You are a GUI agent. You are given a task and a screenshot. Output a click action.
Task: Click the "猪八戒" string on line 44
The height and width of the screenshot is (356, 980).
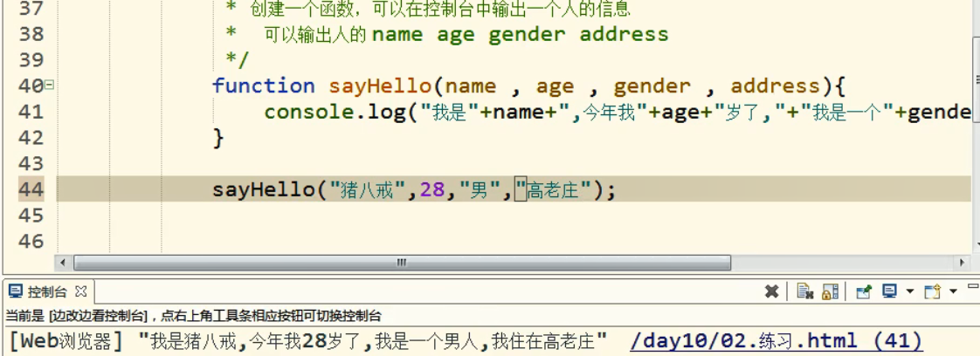369,190
